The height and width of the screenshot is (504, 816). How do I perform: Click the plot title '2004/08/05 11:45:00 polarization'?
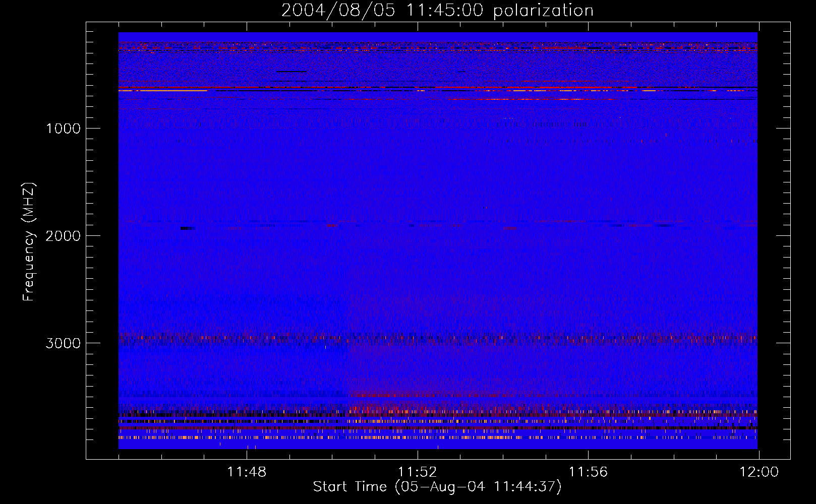tap(437, 11)
